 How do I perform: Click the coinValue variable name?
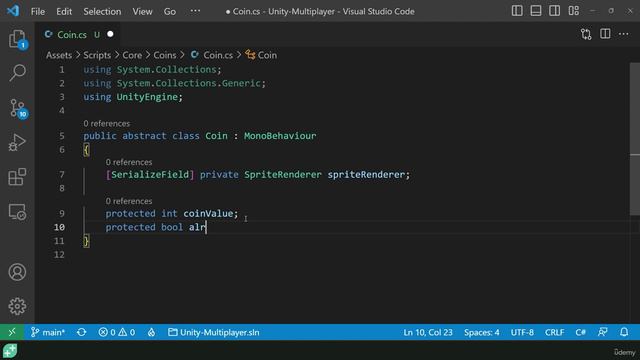pyautogui.click(x=208, y=213)
